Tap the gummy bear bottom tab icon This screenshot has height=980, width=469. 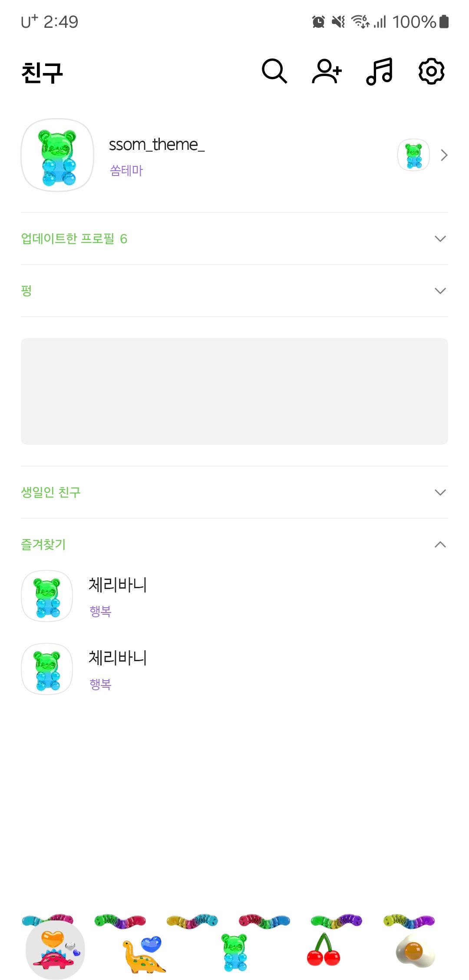[235, 952]
